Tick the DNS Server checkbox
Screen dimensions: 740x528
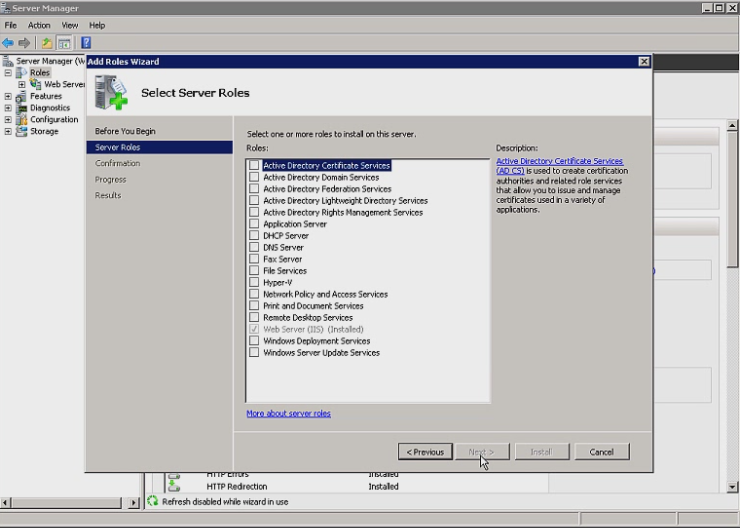point(254,247)
